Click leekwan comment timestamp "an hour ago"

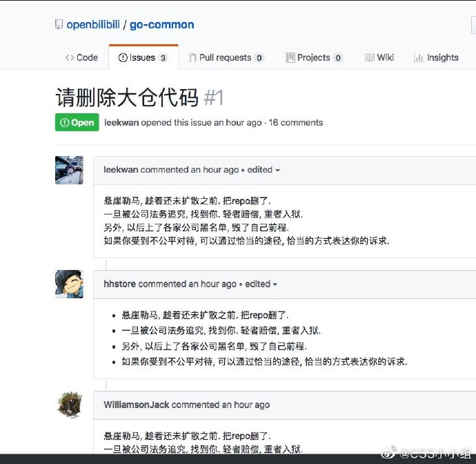(x=215, y=170)
